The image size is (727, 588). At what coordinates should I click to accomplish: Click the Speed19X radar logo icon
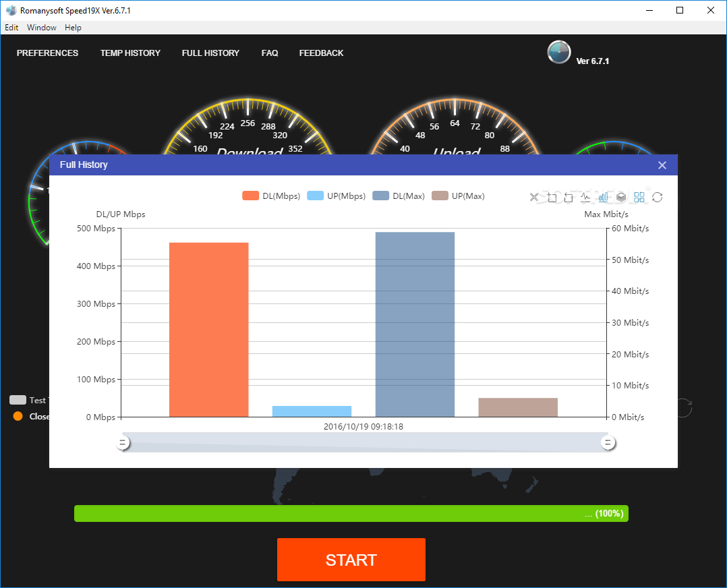[558, 52]
